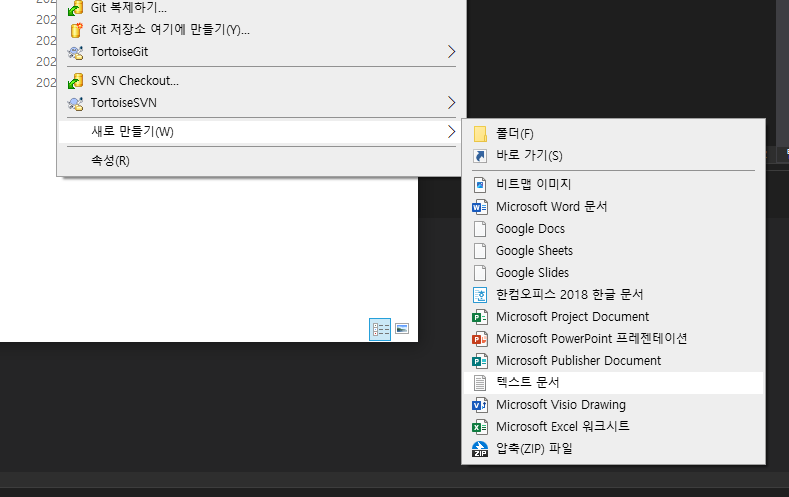Click the Microsoft Project icon

click(480, 317)
